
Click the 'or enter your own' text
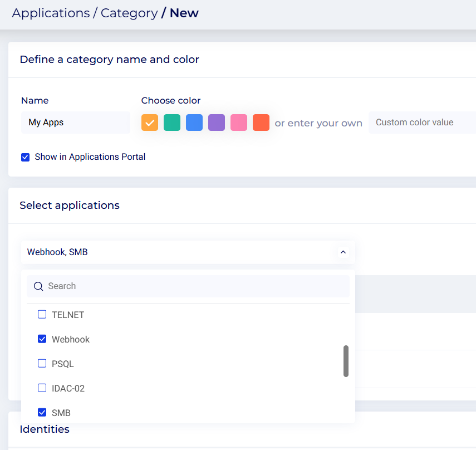(x=318, y=123)
